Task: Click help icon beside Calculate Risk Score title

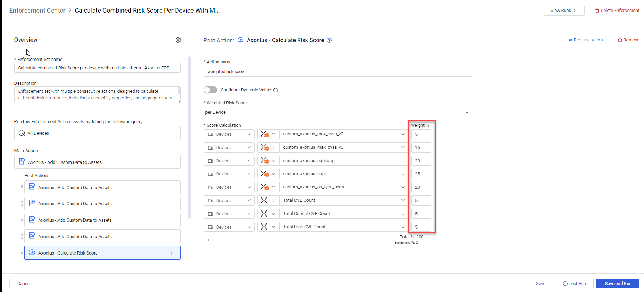Action: coord(329,40)
